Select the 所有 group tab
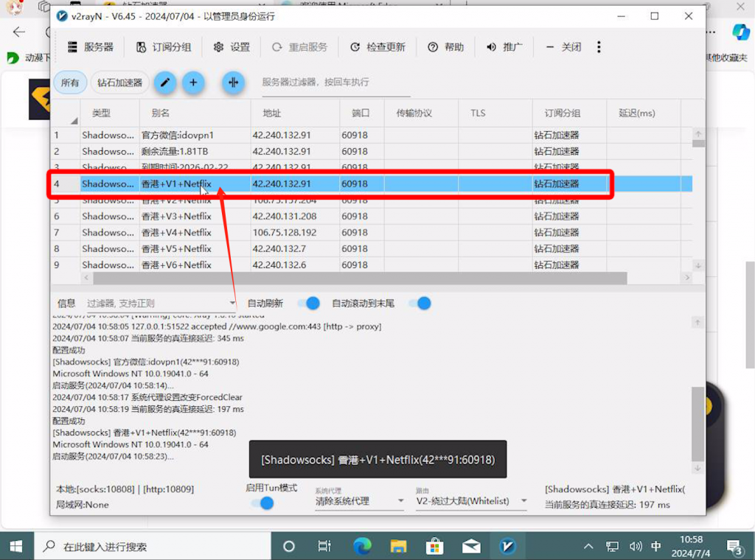The image size is (755, 560). point(70,83)
